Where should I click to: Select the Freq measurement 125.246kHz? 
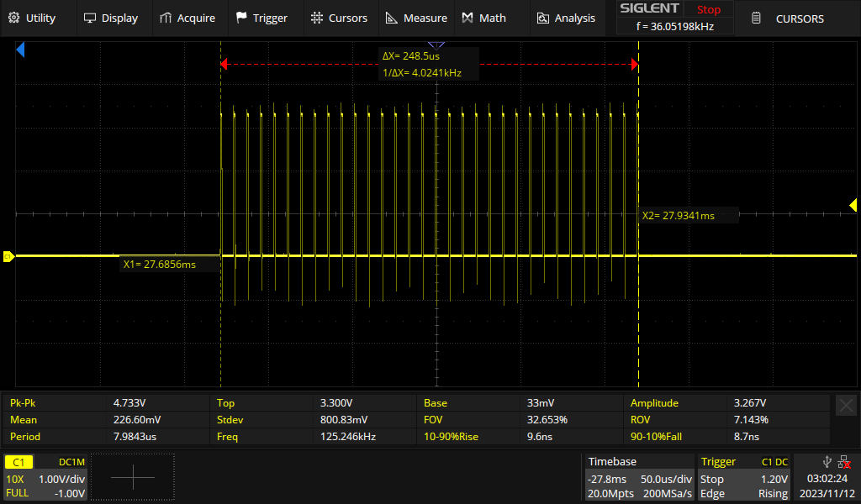[314, 437]
